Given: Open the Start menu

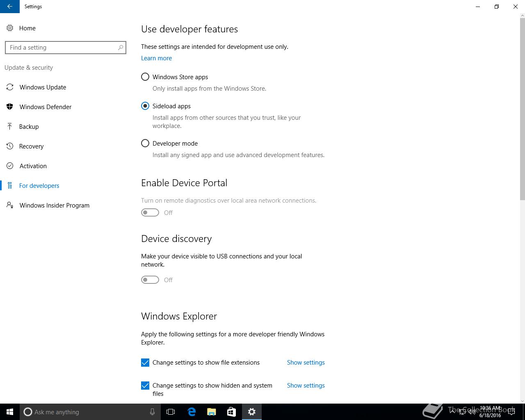Looking at the screenshot, I should pyautogui.click(x=10, y=412).
